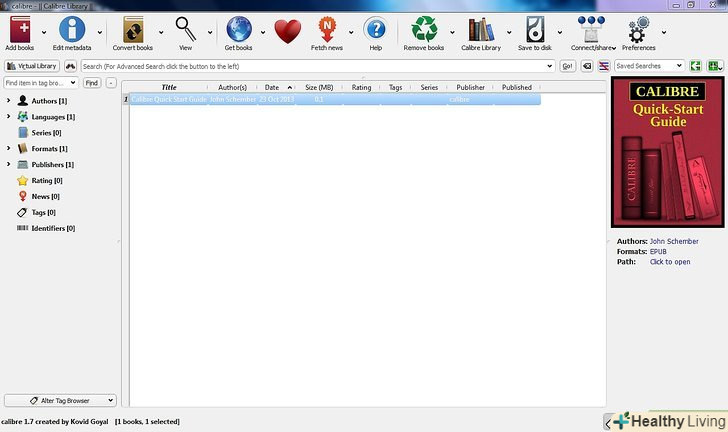Sort by the Tags column header
The height and width of the screenshot is (432, 728).
pyautogui.click(x=395, y=87)
